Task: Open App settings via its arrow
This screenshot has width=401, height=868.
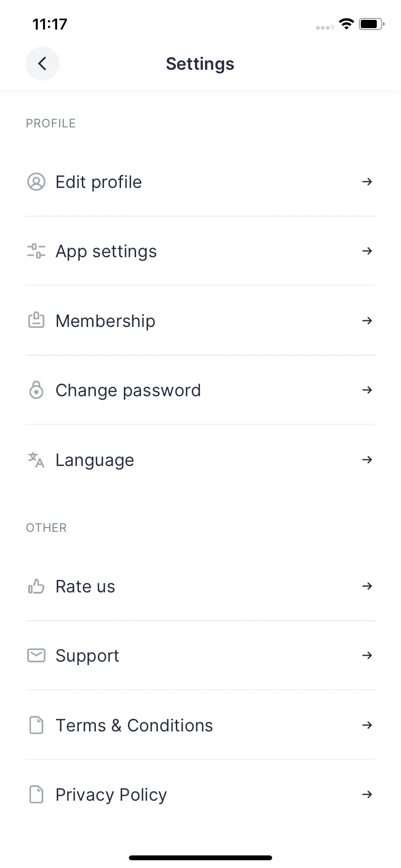Action: click(367, 251)
